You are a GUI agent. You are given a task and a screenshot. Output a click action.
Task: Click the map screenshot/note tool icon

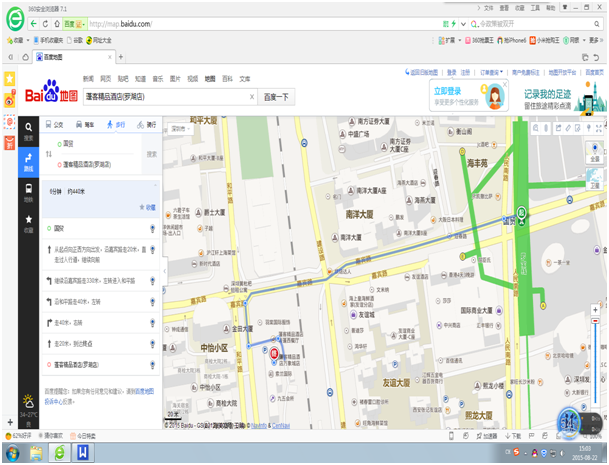(578, 128)
